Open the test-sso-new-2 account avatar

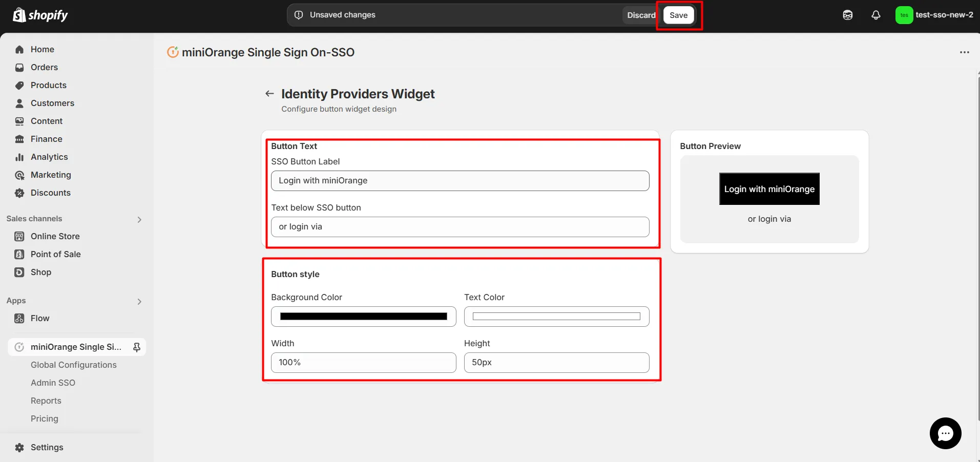click(904, 15)
